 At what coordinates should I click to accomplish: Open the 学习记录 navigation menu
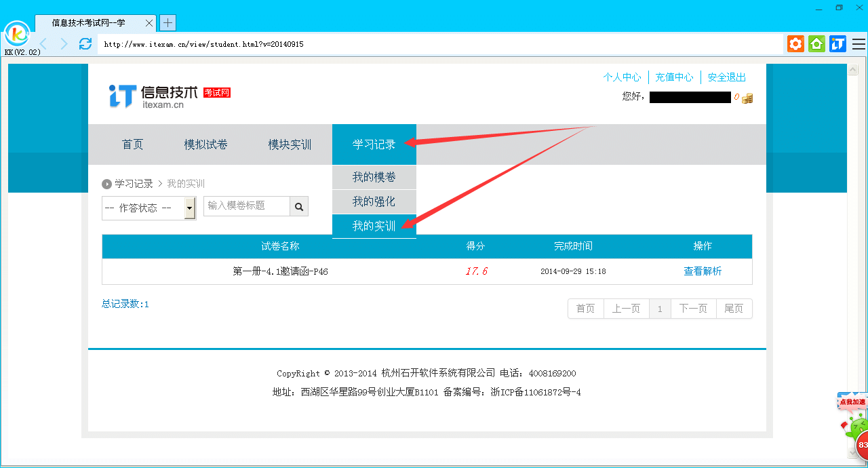coord(374,144)
